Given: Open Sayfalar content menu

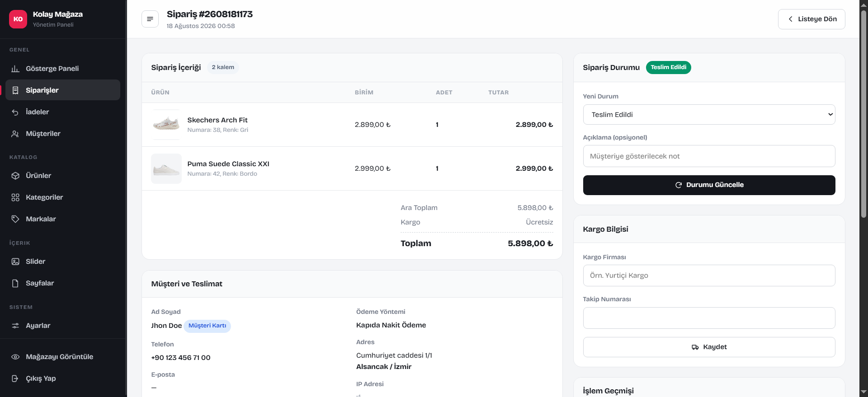Looking at the screenshot, I should 63,283.
